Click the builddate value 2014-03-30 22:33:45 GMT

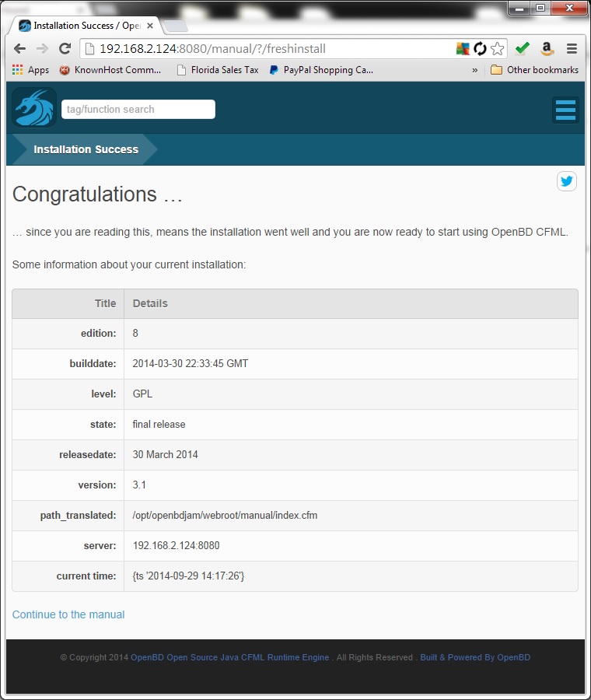191,364
